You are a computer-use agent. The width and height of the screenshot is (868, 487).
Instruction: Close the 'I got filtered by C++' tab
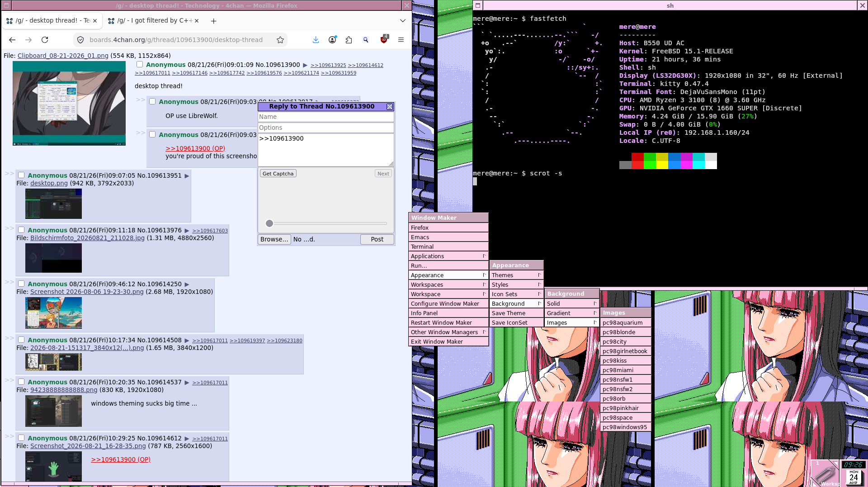[197, 21]
